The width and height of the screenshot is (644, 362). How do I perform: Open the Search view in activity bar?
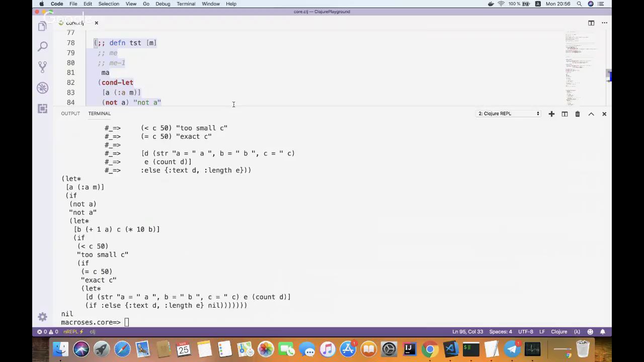point(42,47)
